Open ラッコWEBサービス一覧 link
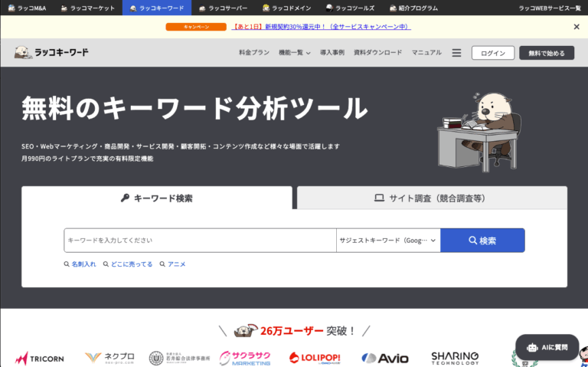This screenshot has height=367, width=588. (550, 8)
